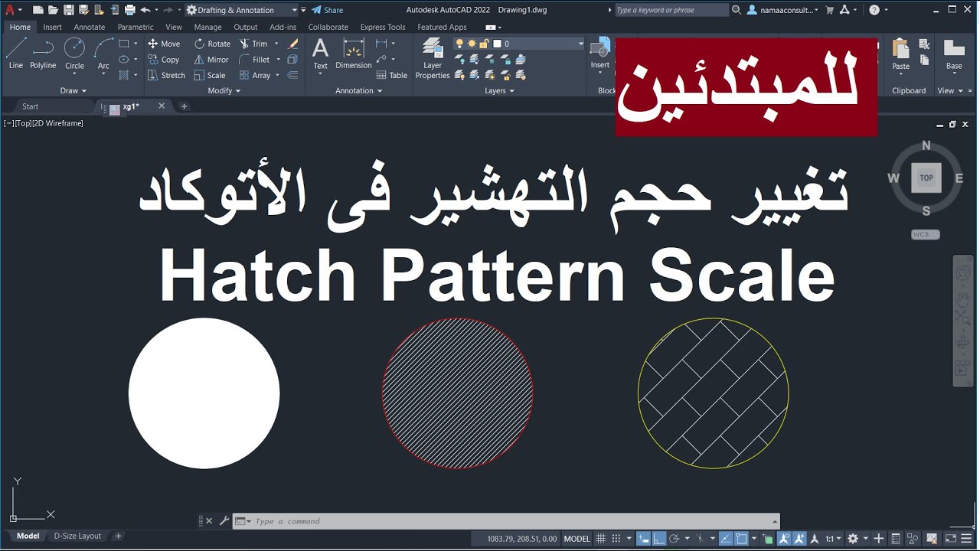This screenshot has height=551, width=980.
Task: Click the MODEL space button in status bar
Action: (x=577, y=539)
